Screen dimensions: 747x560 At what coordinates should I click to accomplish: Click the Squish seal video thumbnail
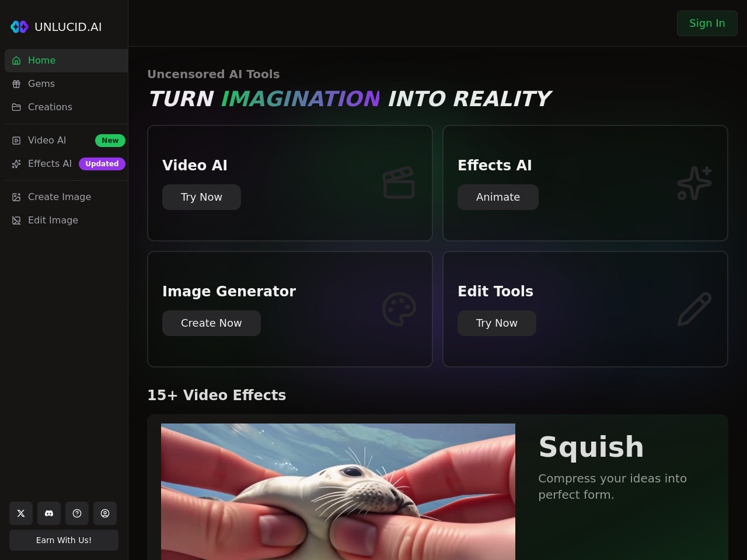tap(338, 492)
